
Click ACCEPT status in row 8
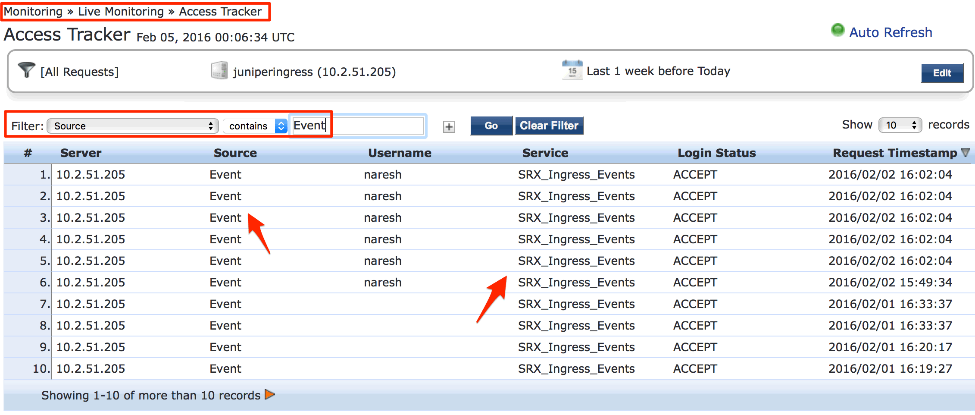[x=695, y=325]
